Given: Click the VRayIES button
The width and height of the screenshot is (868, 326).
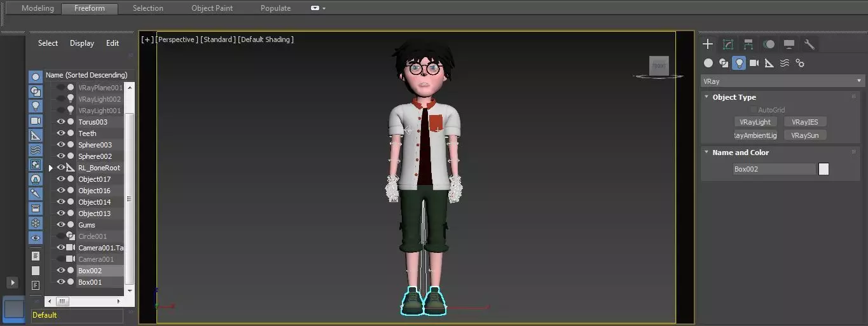Looking at the screenshot, I should [x=805, y=122].
